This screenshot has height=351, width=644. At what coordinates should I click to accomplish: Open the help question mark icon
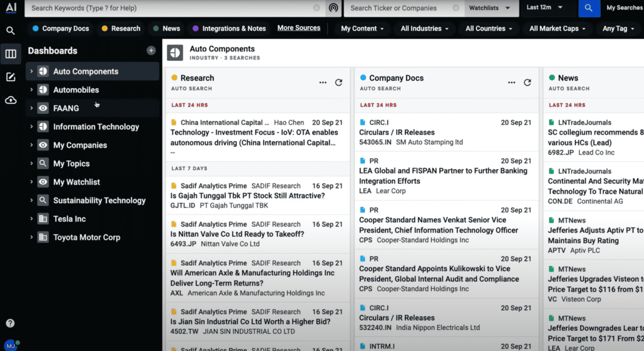10,323
